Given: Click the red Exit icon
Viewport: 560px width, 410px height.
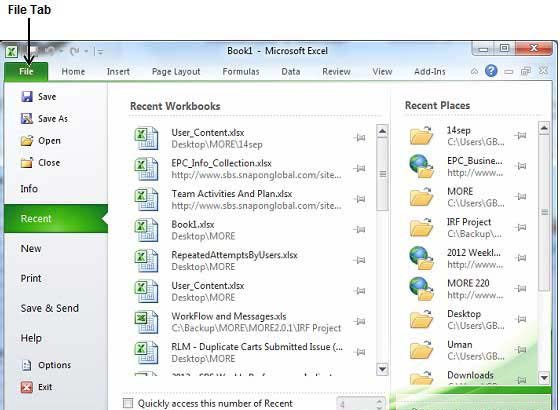Looking at the screenshot, I should point(27,387).
